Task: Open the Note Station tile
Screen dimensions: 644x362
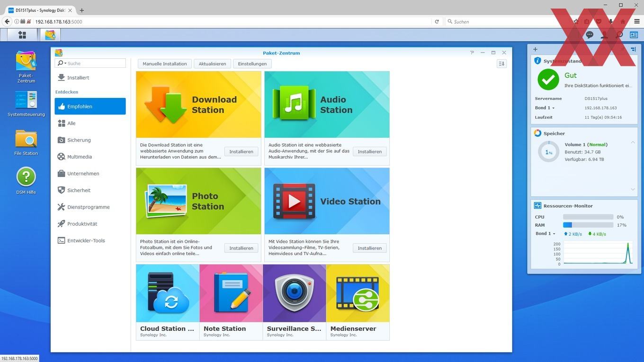Action: [x=231, y=302]
